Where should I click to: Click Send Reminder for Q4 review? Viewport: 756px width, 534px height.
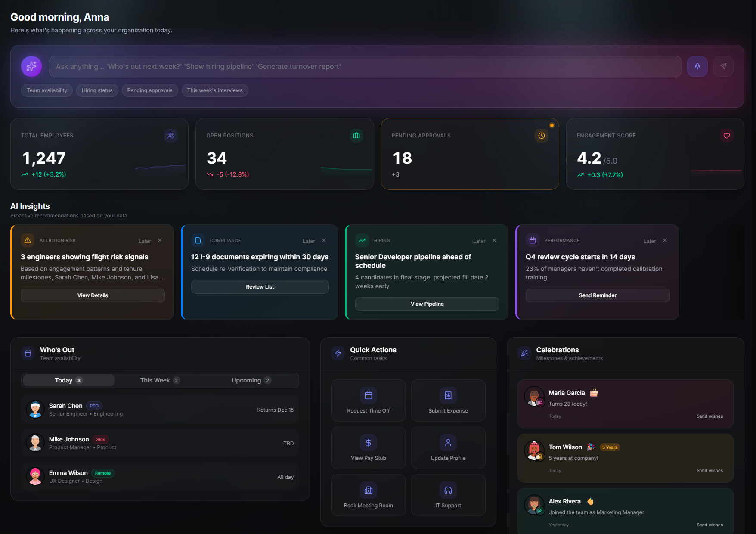tap(597, 295)
